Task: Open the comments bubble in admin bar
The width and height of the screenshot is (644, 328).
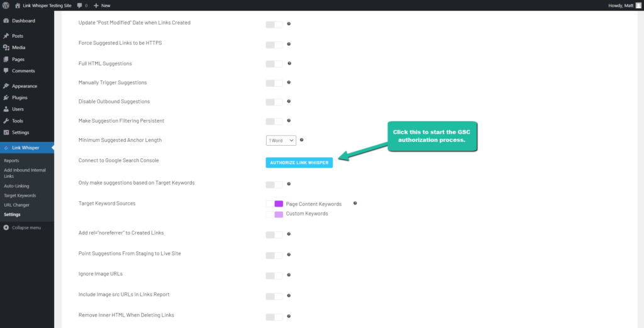Action: point(79,6)
